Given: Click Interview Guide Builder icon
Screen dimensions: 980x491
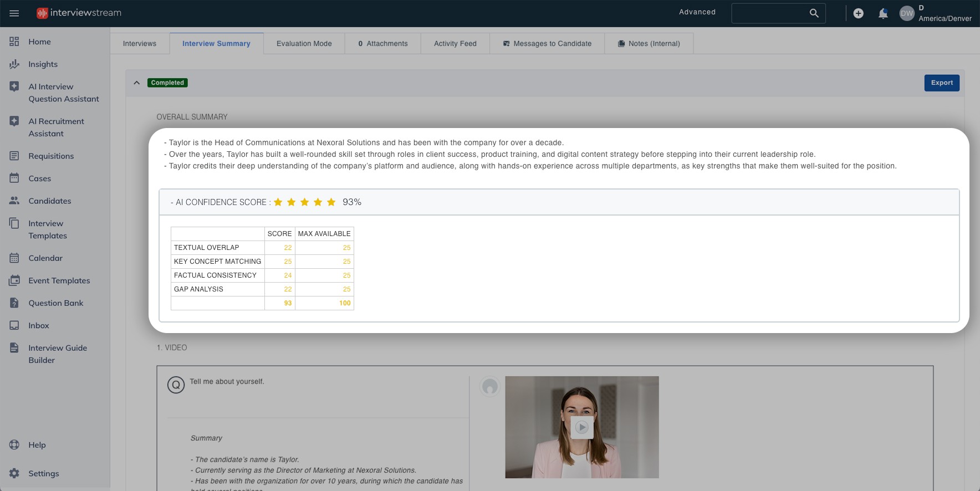Looking at the screenshot, I should (14, 347).
